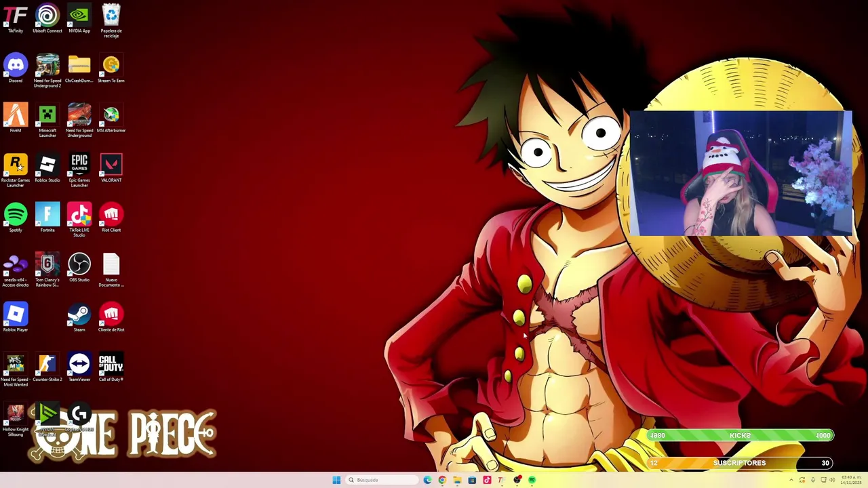Launch Counter-Strike 2 from the desktop

(x=47, y=367)
